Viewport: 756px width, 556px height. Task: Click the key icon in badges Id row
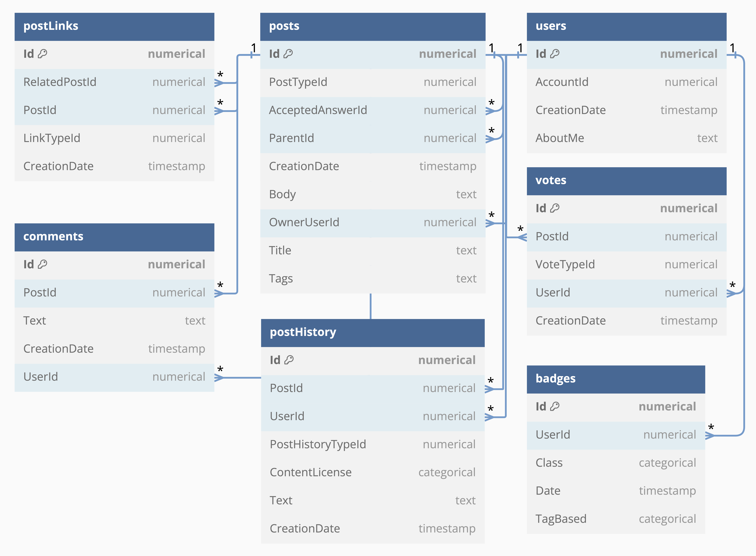555,406
